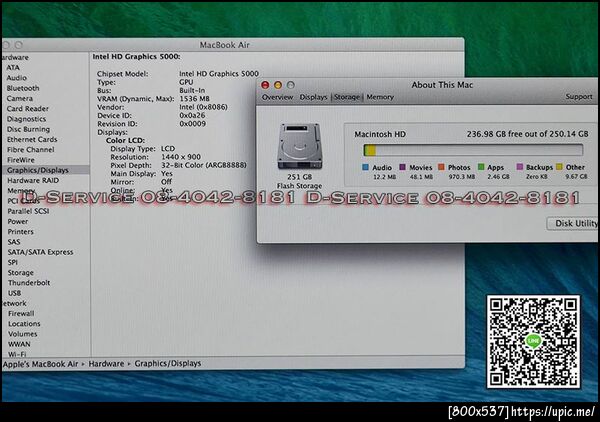Click Graphics/Displays in the bottom path bar

click(168, 363)
